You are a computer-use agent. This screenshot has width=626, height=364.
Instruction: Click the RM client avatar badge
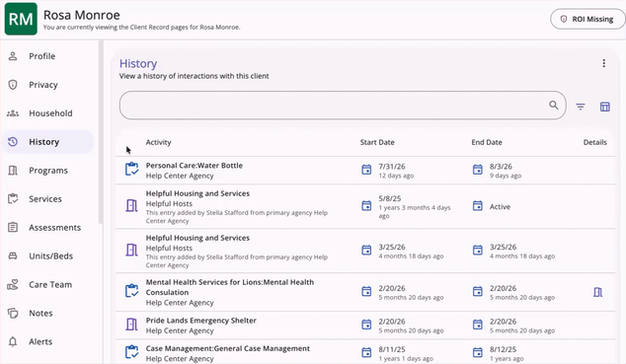tap(21, 19)
